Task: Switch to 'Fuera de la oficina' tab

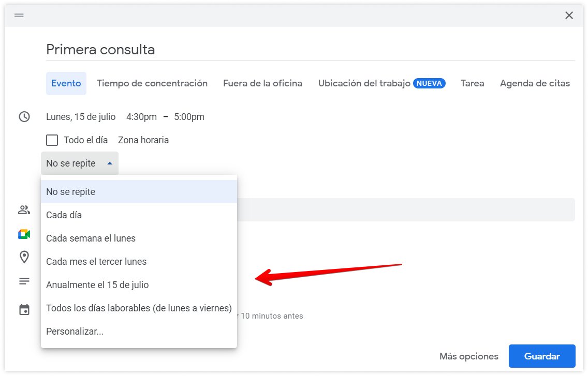Action: click(263, 83)
